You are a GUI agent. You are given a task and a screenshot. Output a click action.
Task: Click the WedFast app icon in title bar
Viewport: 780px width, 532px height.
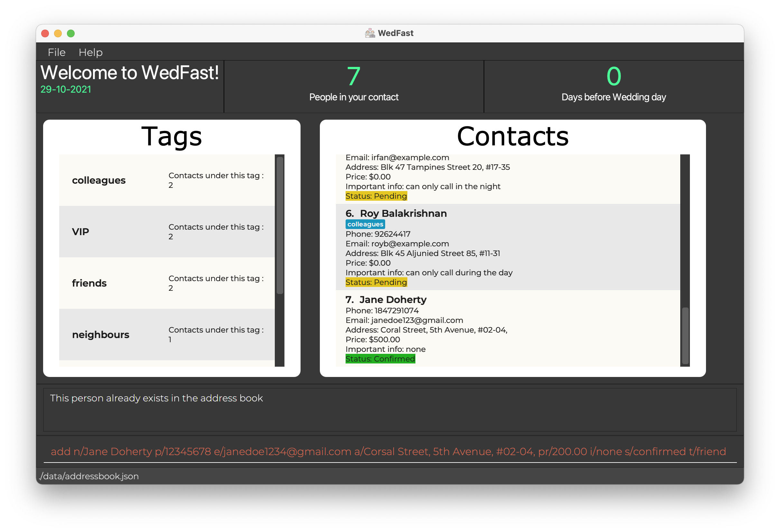point(369,33)
